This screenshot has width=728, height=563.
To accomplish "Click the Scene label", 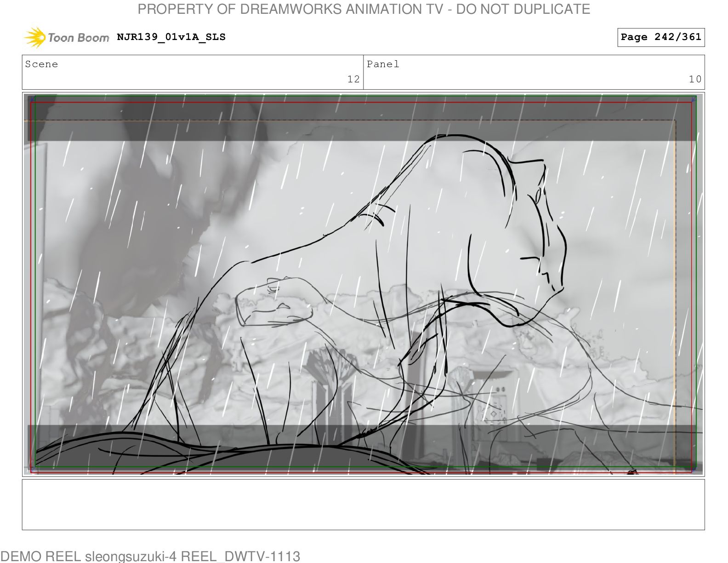I will coord(41,64).
